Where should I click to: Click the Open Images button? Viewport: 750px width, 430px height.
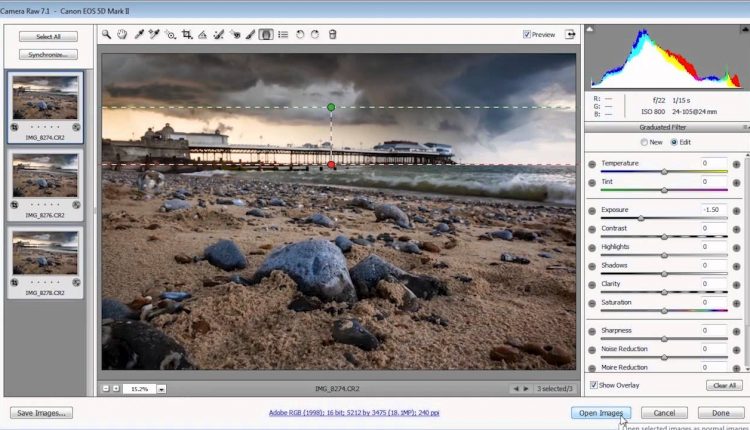pyautogui.click(x=601, y=412)
